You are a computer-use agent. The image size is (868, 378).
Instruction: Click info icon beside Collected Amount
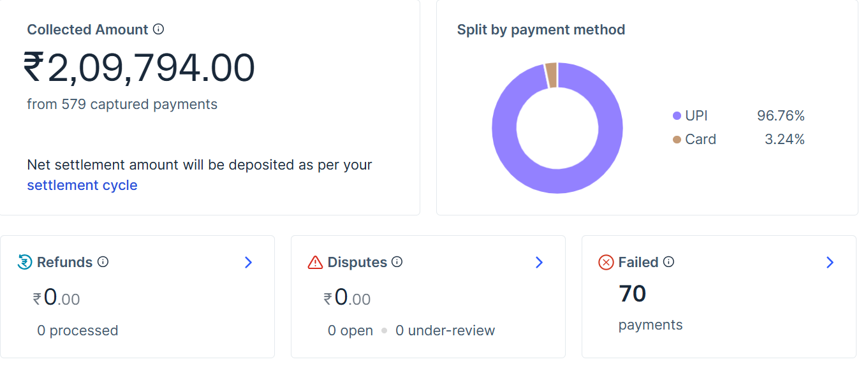(159, 29)
